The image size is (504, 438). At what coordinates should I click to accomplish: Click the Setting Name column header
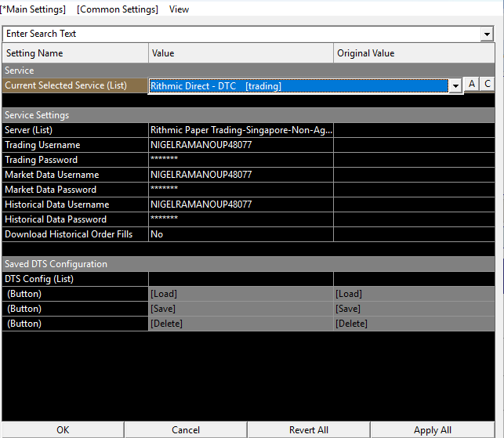pyautogui.click(x=75, y=53)
